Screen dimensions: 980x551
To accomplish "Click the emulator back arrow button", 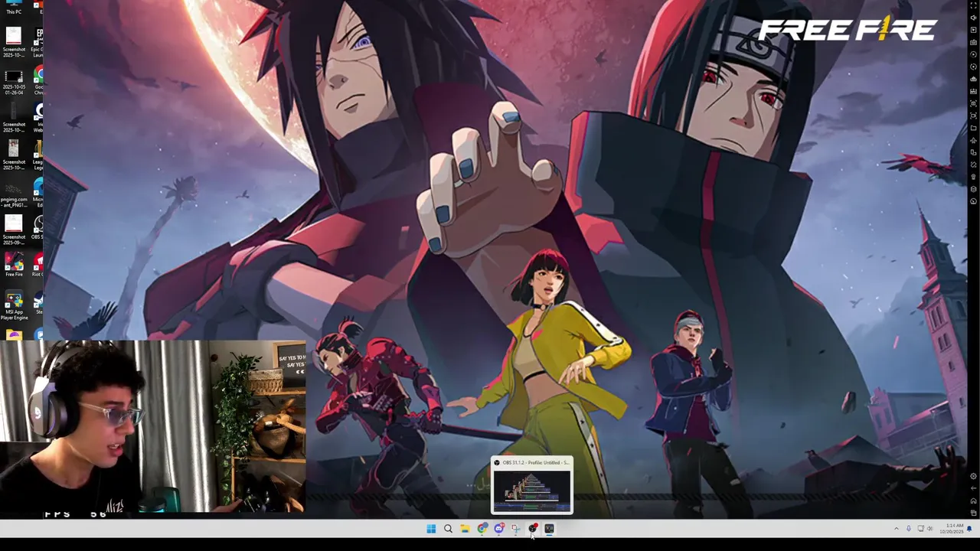I will (x=973, y=488).
